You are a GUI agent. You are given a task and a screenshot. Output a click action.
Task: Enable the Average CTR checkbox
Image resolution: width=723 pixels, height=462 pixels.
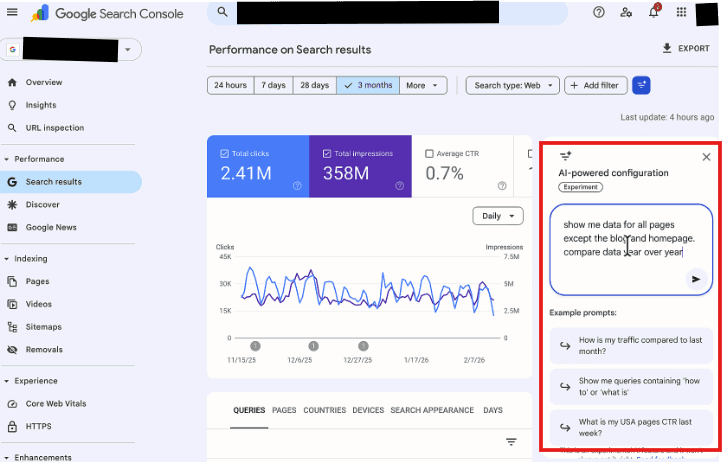429,154
